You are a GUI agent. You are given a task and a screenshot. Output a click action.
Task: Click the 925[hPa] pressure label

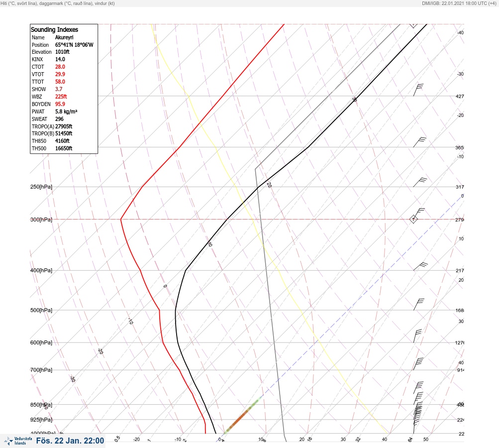coord(41,420)
